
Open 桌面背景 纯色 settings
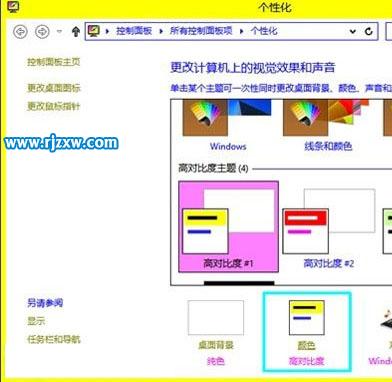click(216, 333)
